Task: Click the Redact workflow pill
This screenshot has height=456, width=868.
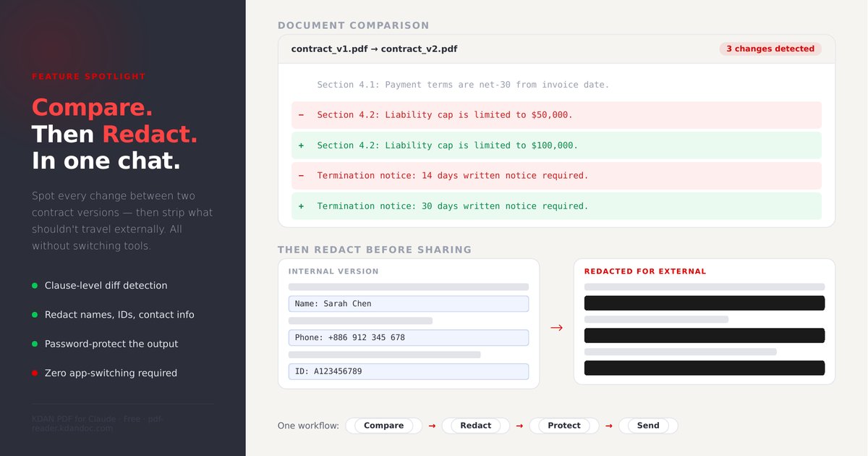Action: point(476,426)
